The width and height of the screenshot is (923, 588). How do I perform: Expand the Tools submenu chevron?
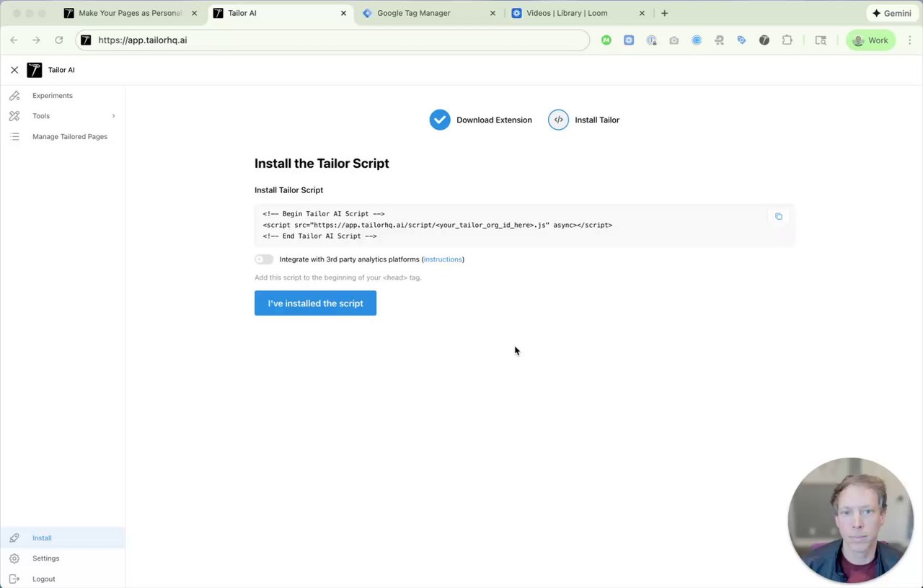point(113,116)
